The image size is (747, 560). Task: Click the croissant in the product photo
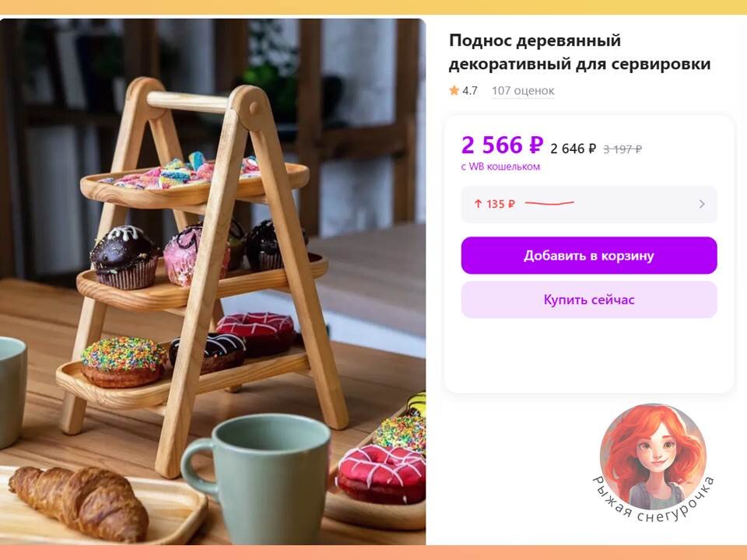[x=79, y=504]
